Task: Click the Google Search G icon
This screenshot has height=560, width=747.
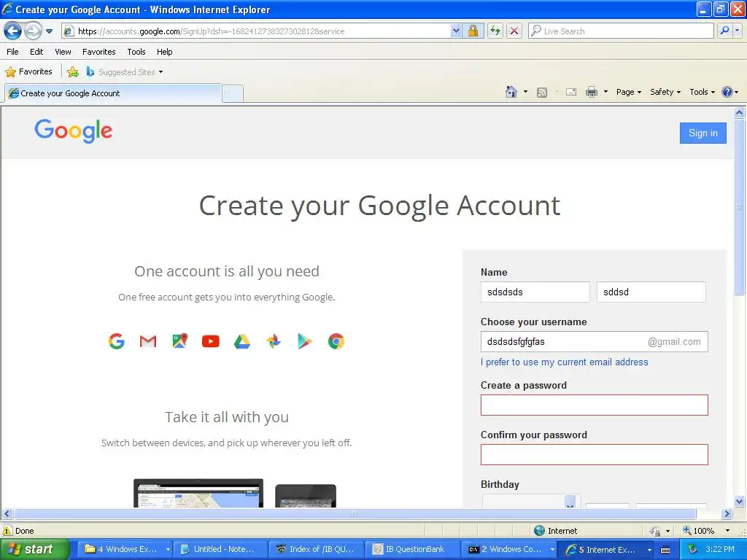Action: coord(116,341)
